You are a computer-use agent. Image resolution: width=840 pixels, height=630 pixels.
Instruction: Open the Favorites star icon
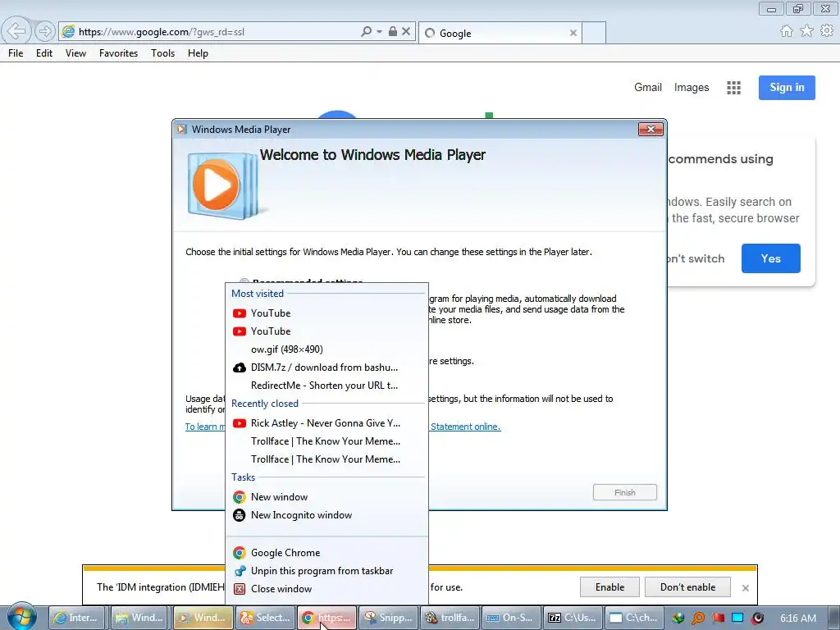click(806, 31)
